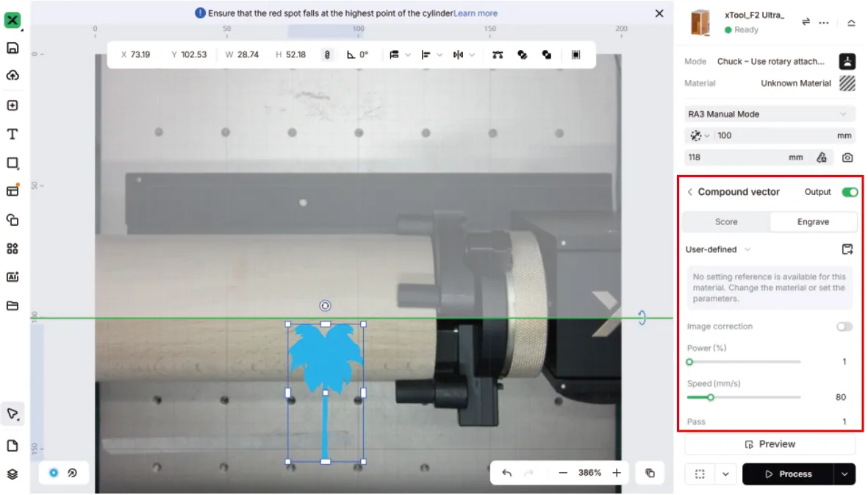Open the layers panel icon
Viewport: 868px width, 495px height.
[12, 474]
